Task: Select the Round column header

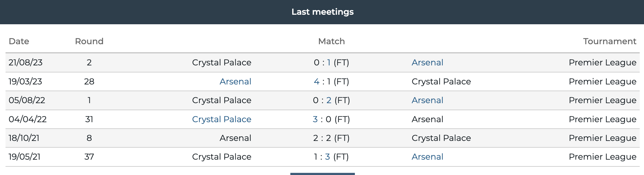Action: 89,41
